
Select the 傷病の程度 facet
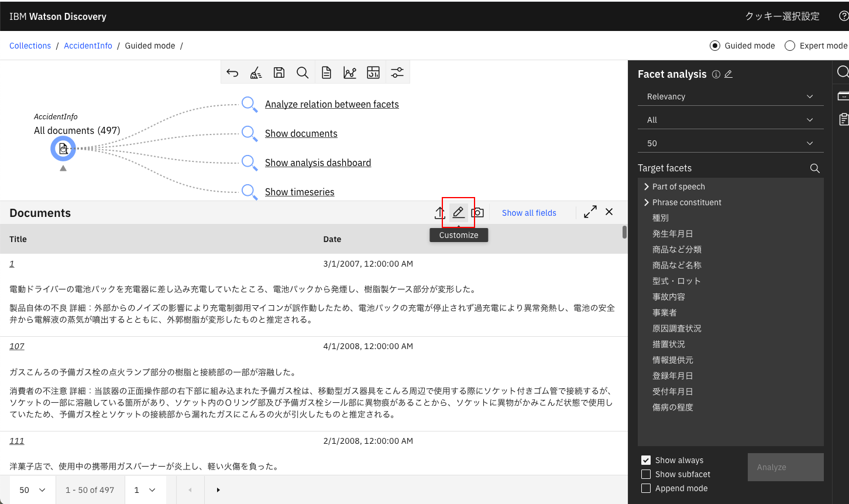tap(673, 407)
